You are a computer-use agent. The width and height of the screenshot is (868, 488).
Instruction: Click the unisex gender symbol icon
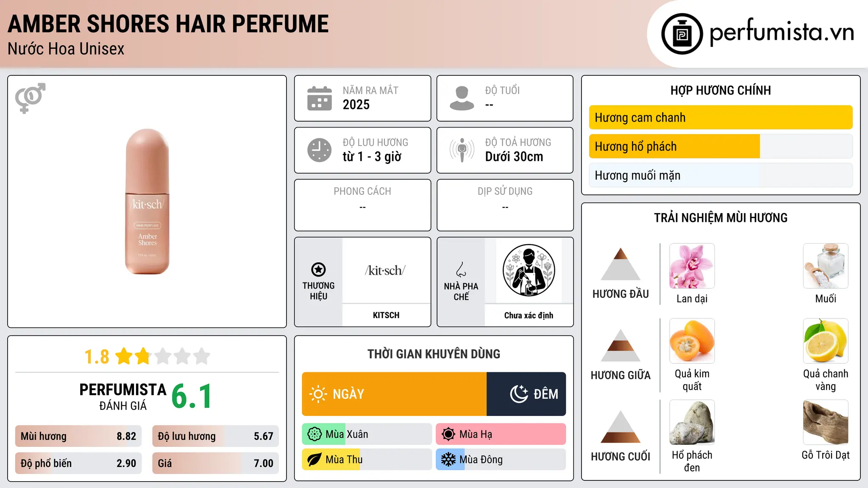(x=30, y=98)
